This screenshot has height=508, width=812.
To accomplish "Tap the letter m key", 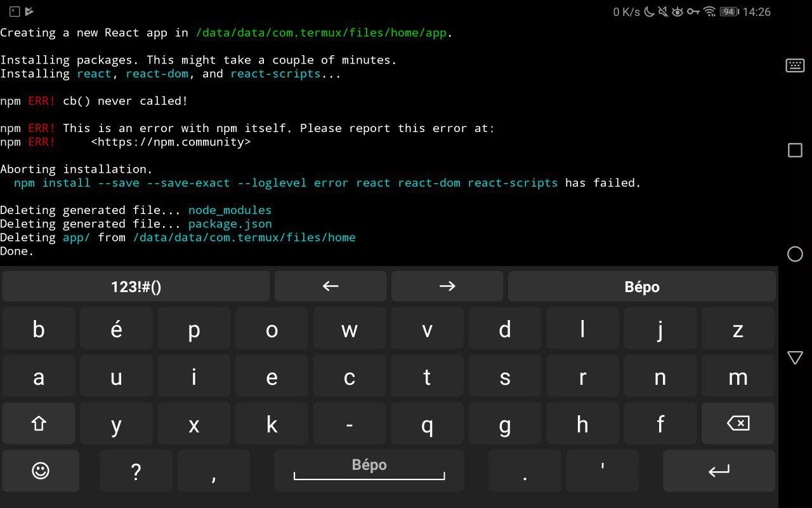I will coord(738,377).
